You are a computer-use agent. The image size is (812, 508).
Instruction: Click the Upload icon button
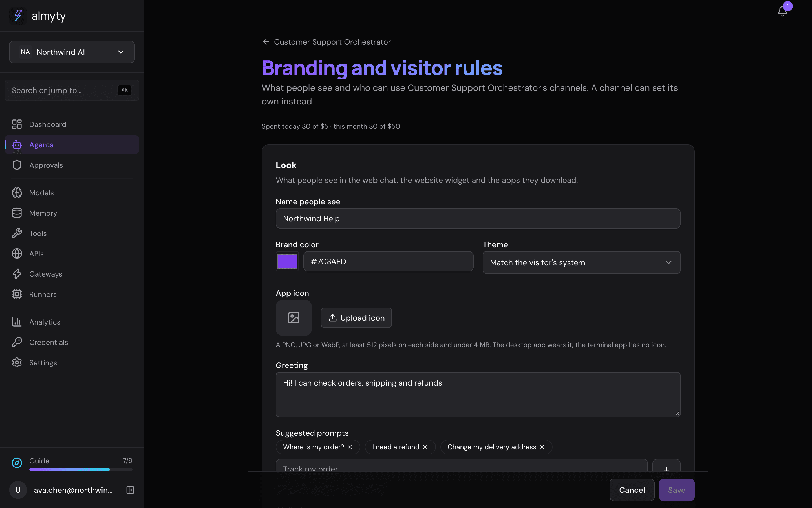coord(356,318)
